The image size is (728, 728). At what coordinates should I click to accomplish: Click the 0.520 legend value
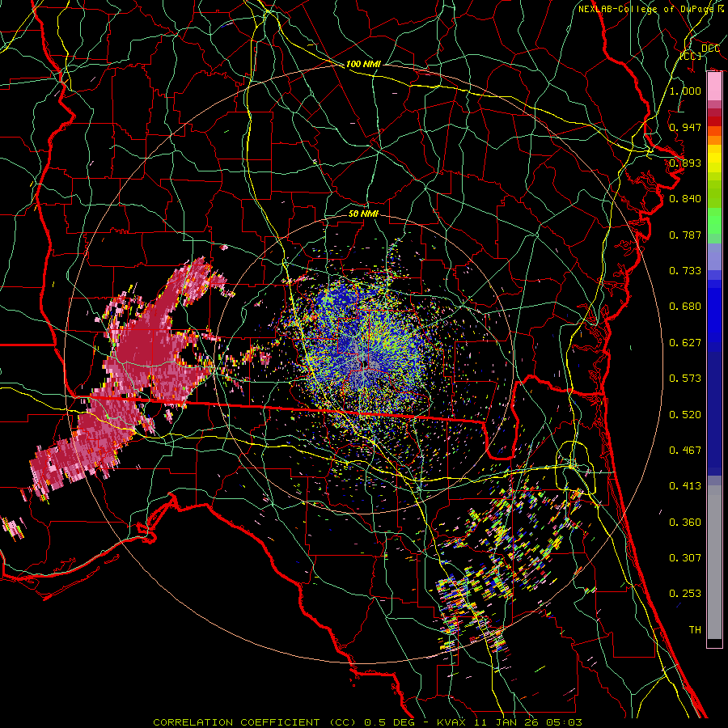coord(685,415)
